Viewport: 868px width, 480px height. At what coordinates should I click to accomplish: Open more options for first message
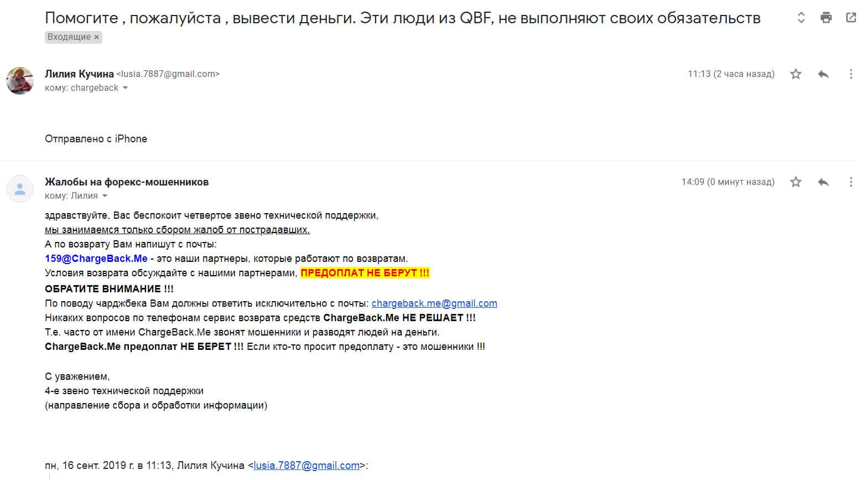tap(851, 74)
